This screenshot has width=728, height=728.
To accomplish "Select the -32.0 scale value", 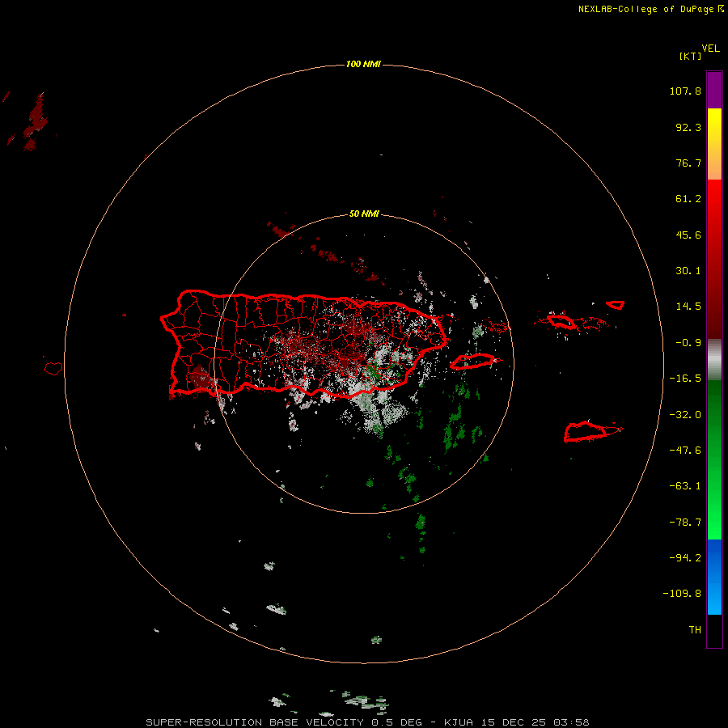I will coord(685,415).
